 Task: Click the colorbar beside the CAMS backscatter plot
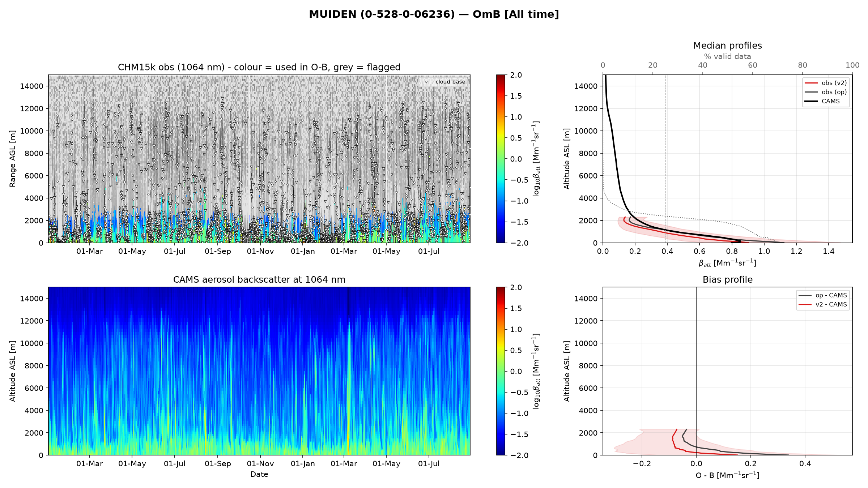[501, 371]
